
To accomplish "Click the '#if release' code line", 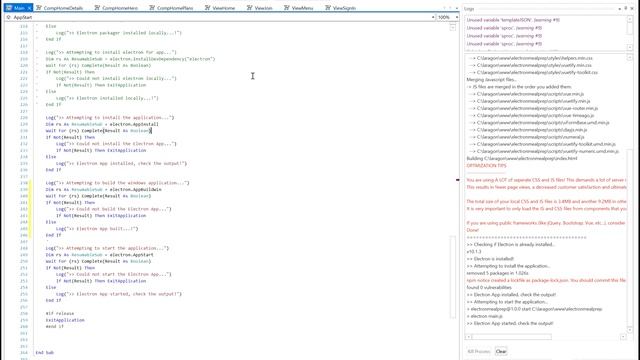I will point(60,313).
